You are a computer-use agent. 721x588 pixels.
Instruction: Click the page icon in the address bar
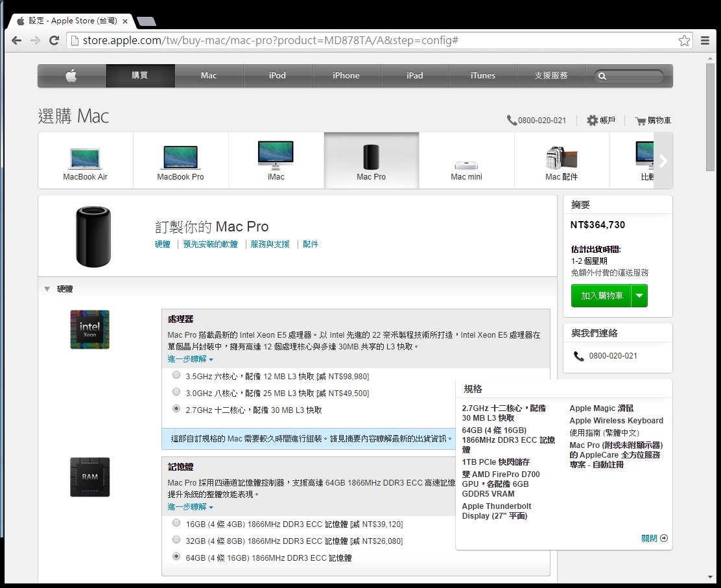coord(75,40)
